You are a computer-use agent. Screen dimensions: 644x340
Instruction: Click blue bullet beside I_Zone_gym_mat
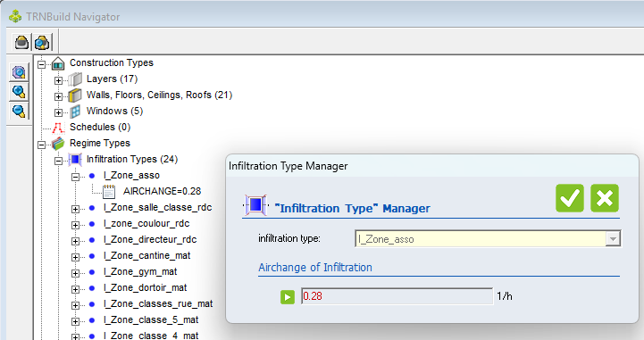(92, 272)
